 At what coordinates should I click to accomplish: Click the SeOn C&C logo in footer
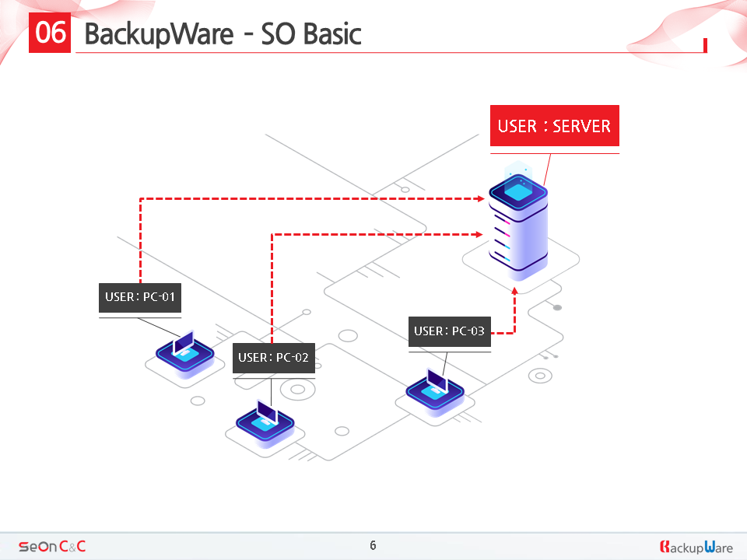(52, 546)
